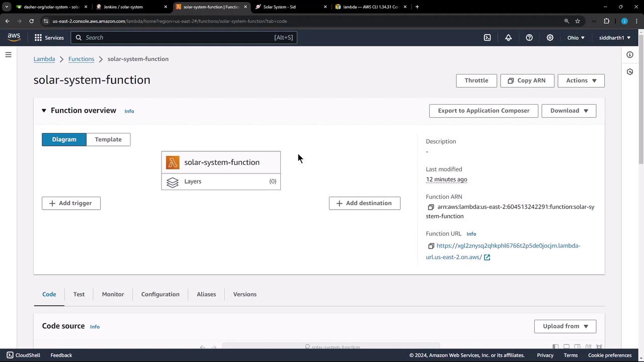
Task: Open the Download dropdown
Action: coord(569,111)
